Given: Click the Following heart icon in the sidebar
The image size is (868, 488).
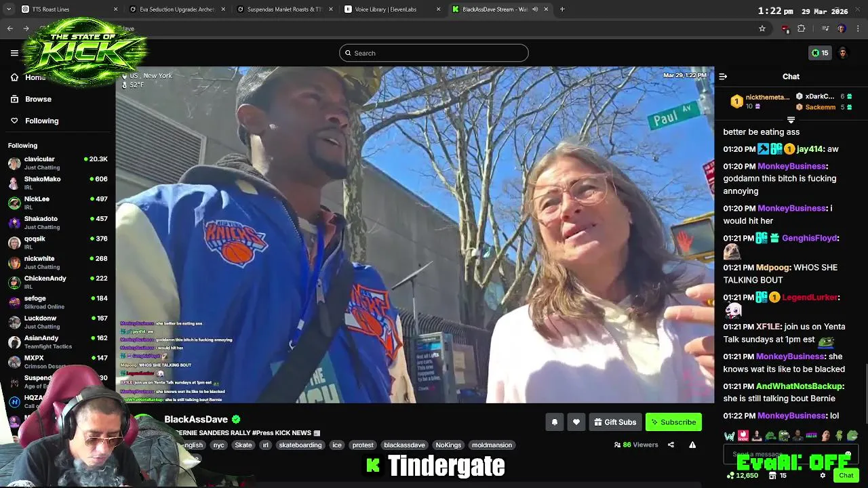Looking at the screenshot, I should point(14,121).
